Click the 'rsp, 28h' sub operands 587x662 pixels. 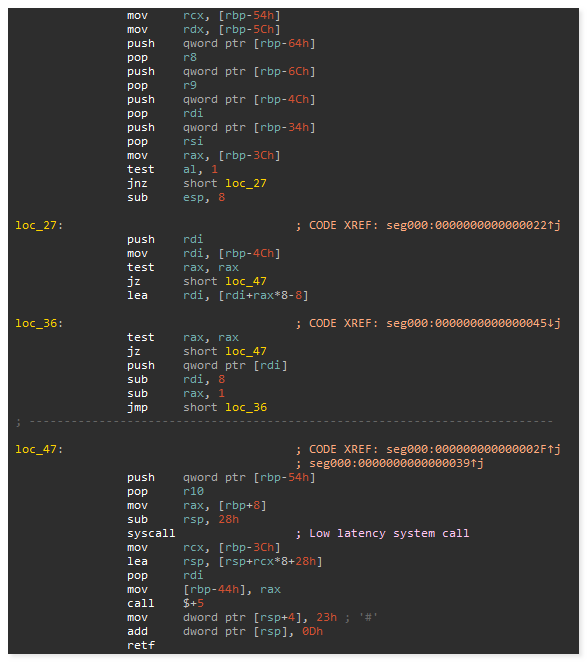tap(211, 519)
